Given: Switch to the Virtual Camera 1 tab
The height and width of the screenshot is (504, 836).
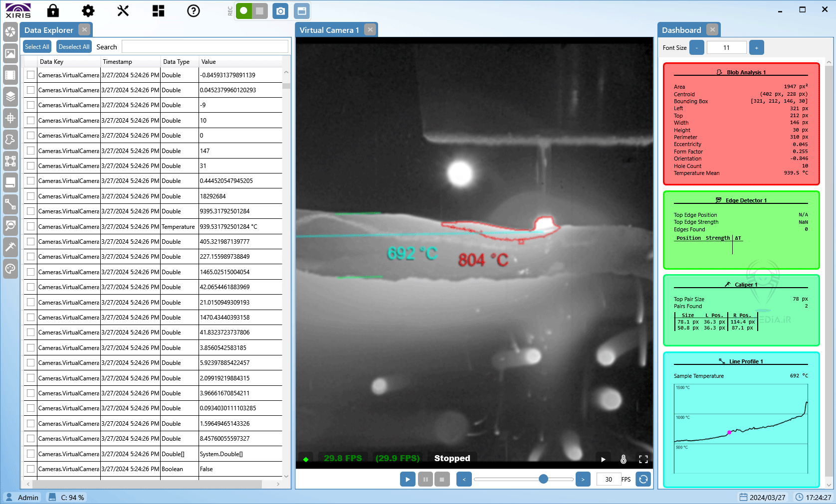Looking at the screenshot, I should pyautogui.click(x=329, y=30).
